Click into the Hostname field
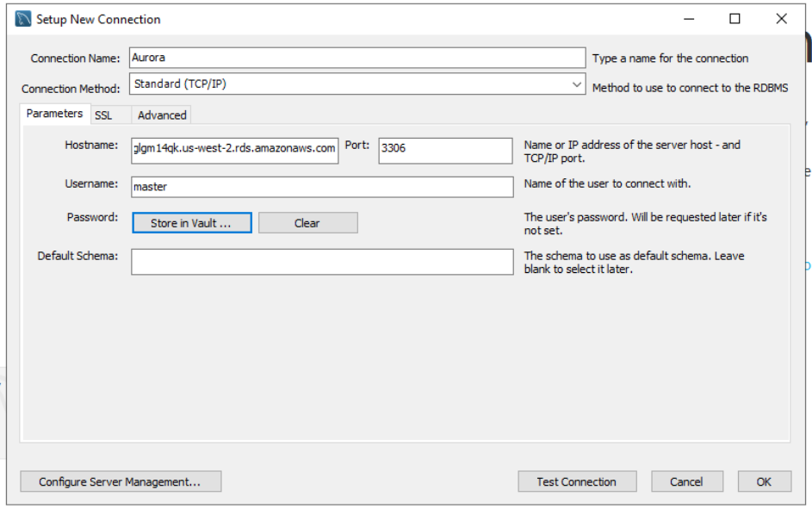 coord(234,150)
